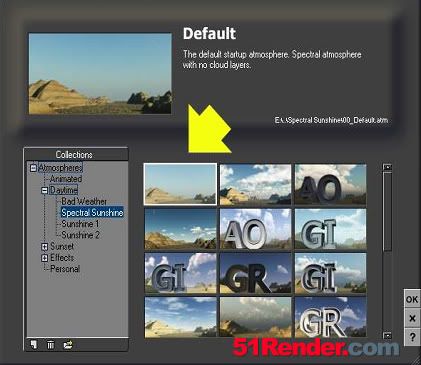Click the OK button

[412, 299]
